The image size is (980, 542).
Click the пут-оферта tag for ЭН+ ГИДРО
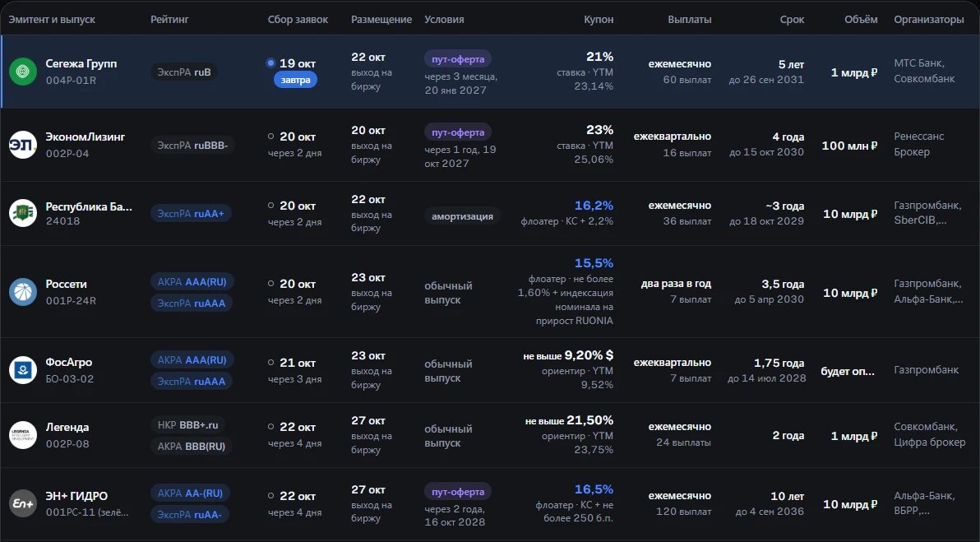(458, 491)
